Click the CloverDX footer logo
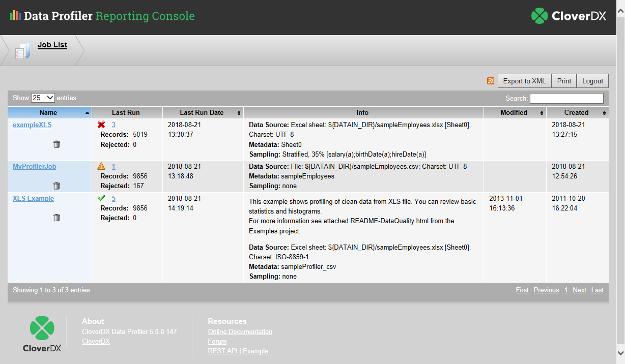 coord(42,334)
